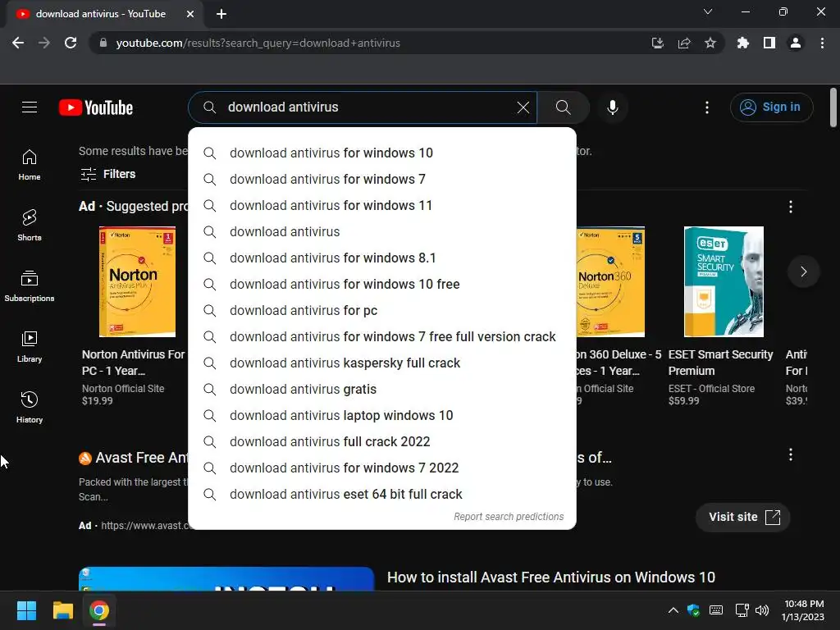Screen dimensions: 840x630
Task: Open taskbar clock showing 10:48 PM
Action: (x=802, y=610)
